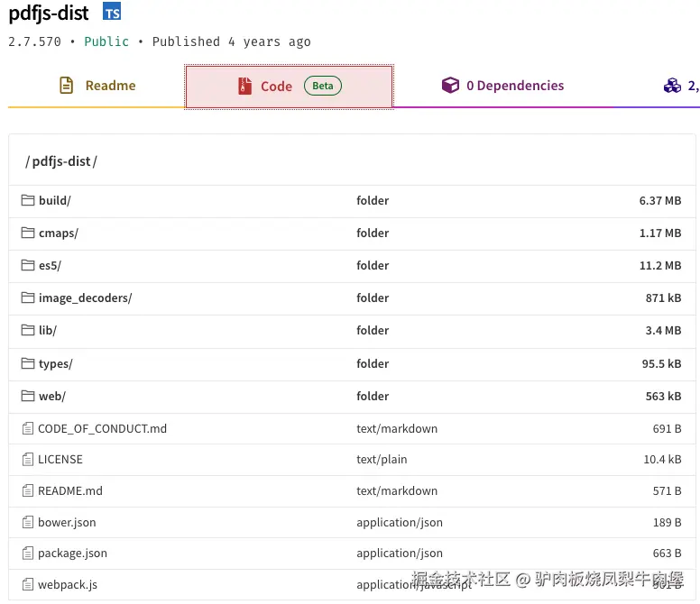Click folder type label of es5/

point(373,265)
